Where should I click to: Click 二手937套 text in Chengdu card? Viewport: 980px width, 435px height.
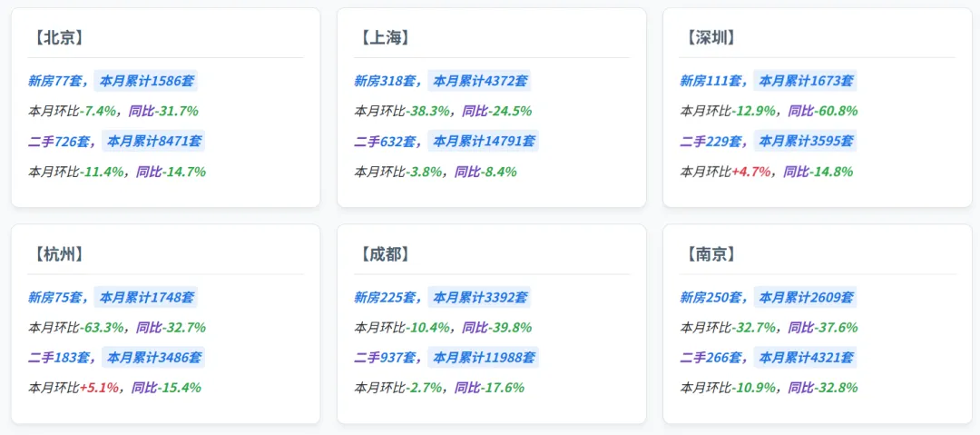point(385,358)
